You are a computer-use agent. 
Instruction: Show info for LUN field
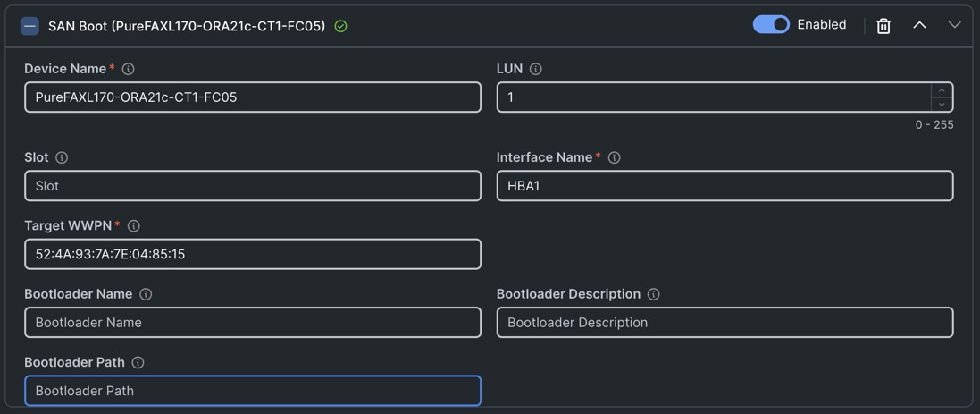point(536,69)
